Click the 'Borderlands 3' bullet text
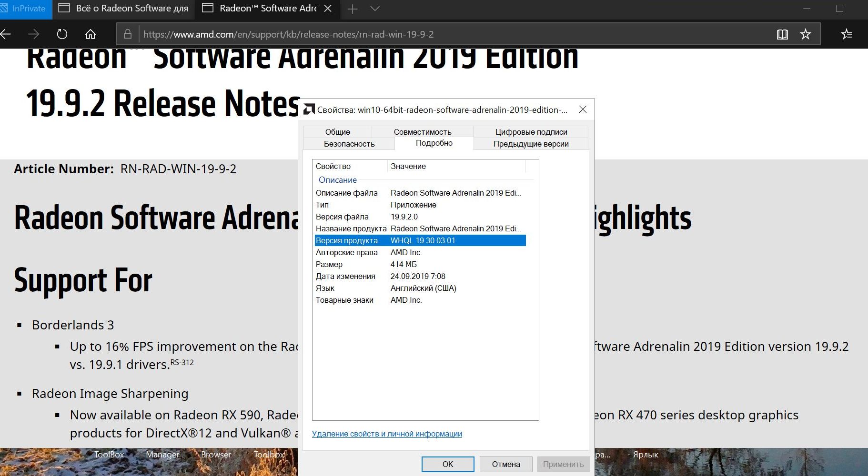Screen dimensions: 868x476 click(x=73, y=325)
